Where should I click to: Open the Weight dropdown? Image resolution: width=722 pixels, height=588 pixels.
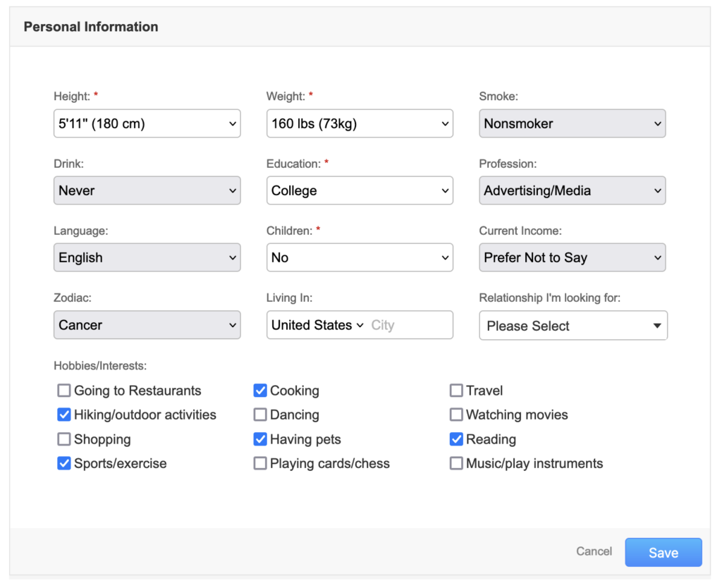click(360, 123)
